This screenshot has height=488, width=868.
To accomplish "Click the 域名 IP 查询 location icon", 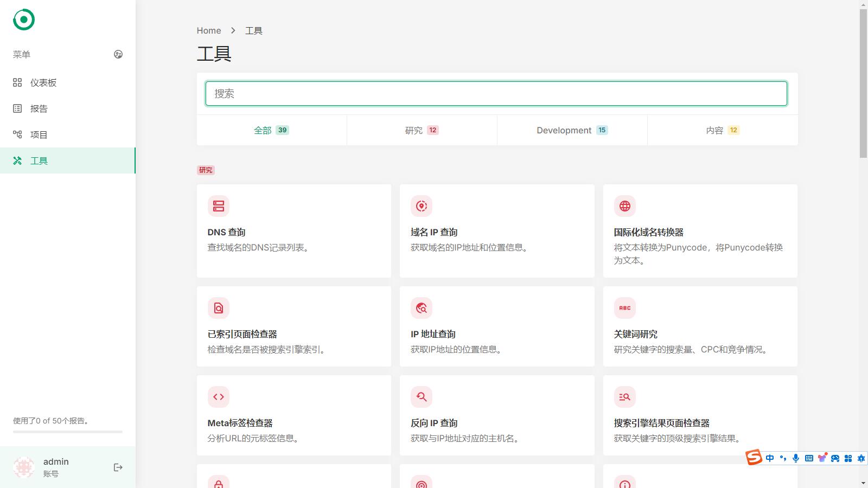I will pos(422,206).
